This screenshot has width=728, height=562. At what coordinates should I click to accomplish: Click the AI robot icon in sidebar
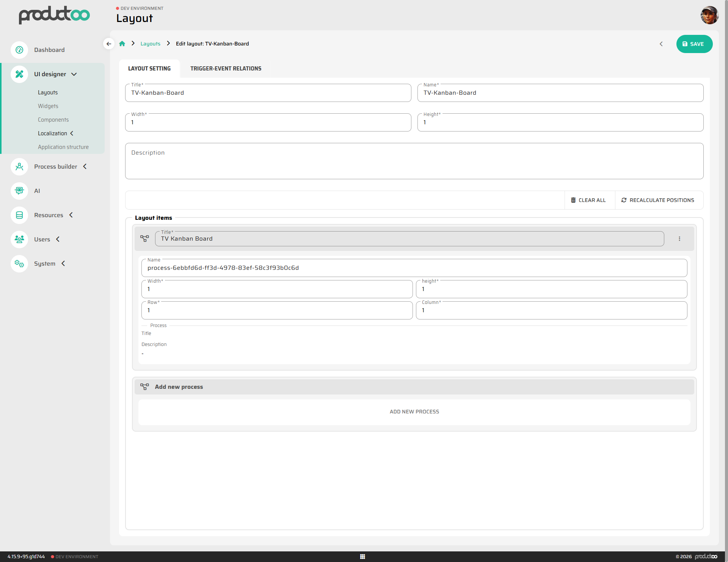(x=19, y=191)
